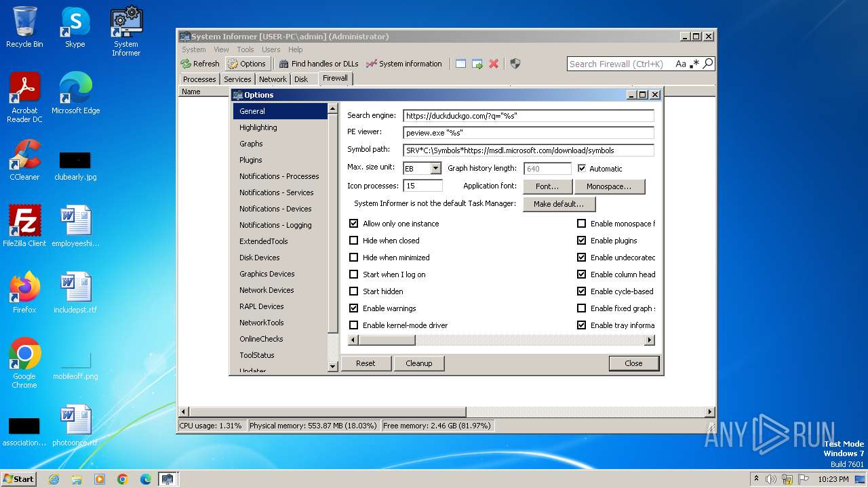Image resolution: width=868 pixels, height=488 pixels.
Task: Open the Help menu
Action: tap(295, 49)
